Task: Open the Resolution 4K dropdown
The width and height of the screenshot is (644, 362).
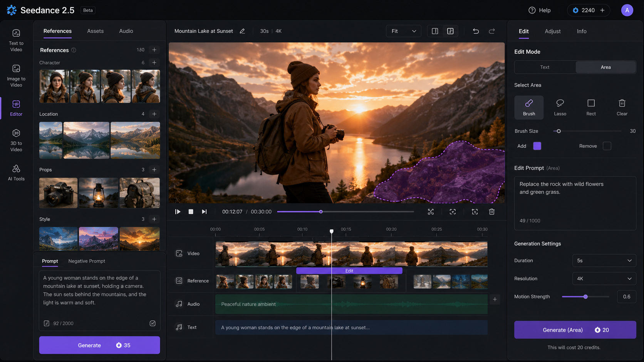Action: (x=604, y=279)
